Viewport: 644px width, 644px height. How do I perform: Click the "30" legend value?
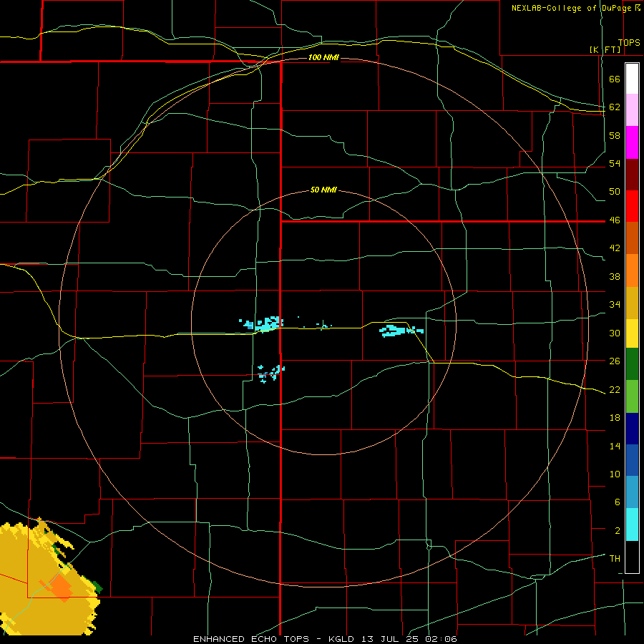[x=615, y=333]
